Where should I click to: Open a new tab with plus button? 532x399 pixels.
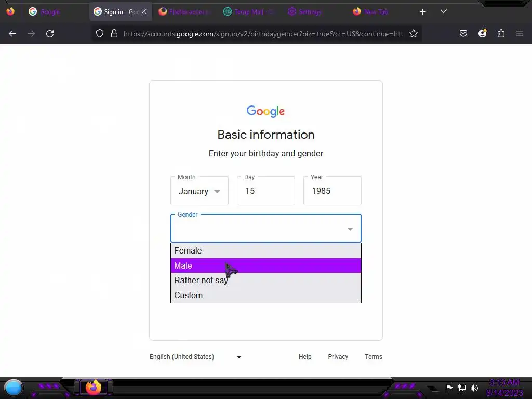[422, 12]
